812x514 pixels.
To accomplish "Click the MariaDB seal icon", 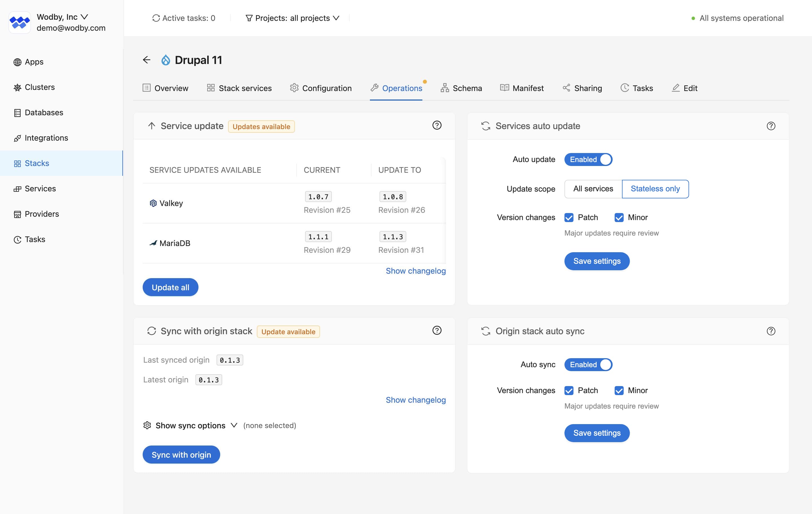I will (153, 243).
